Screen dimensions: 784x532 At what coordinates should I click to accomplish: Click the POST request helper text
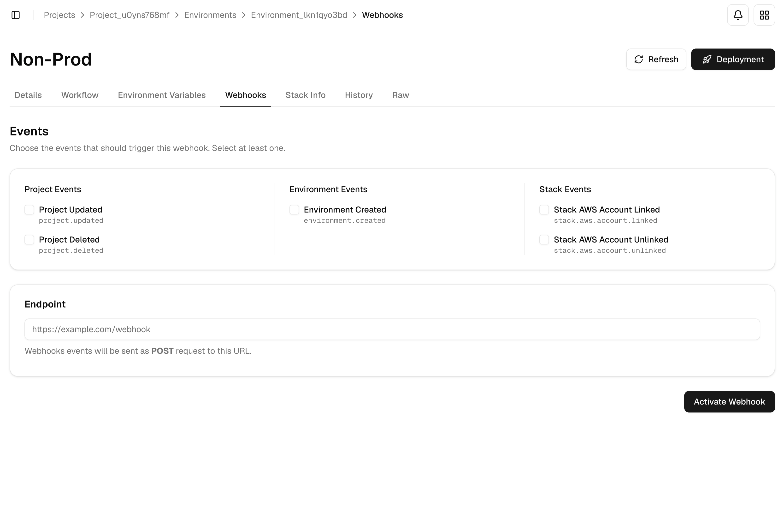(138, 351)
